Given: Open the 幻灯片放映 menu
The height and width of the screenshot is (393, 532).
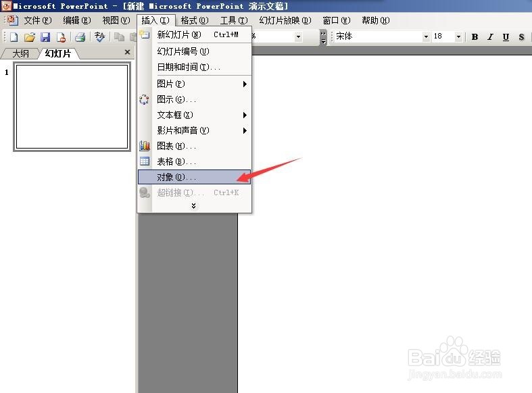Looking at the screenshot, I should point(285,21).
